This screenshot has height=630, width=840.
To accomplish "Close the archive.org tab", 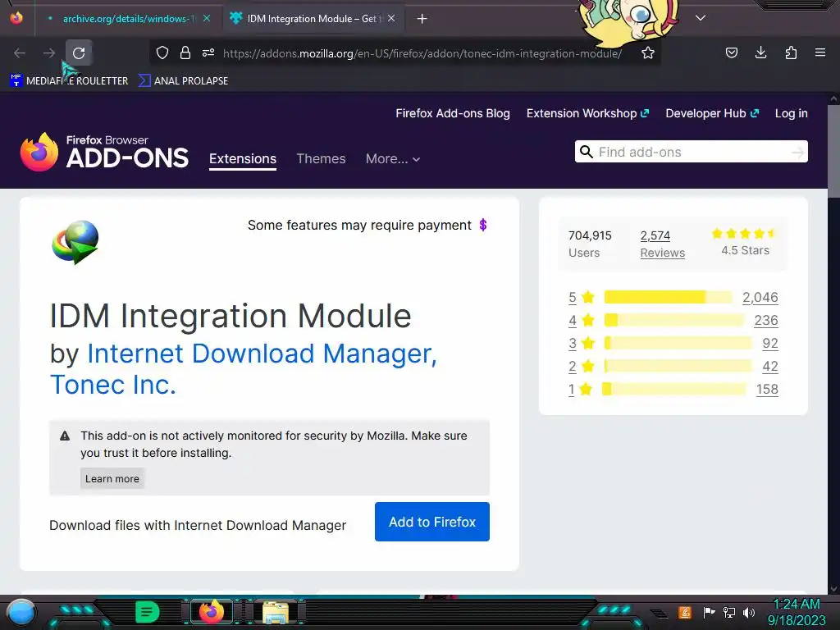I will tap(207, 18).
